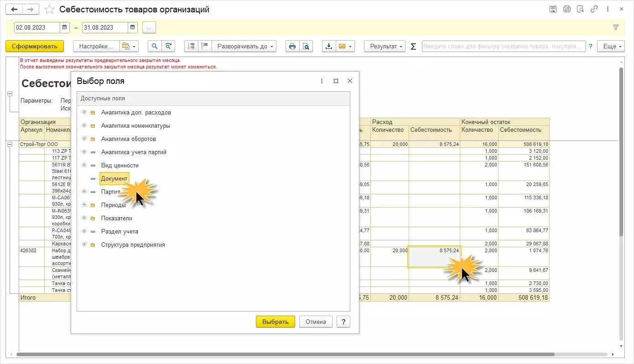Add report to favorites with star icon
634x364 pixels.
tap(49, 10)
